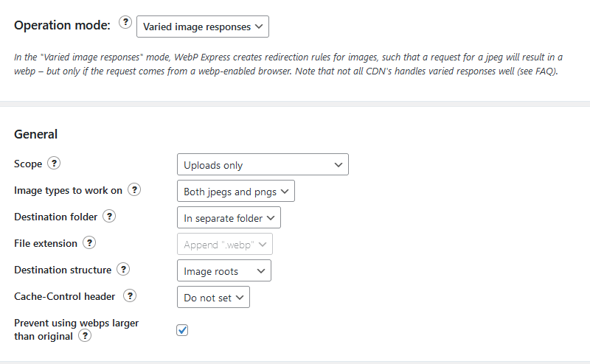This screenshot has height=364, width=590.
Task: Open the Destination structure help icon
Action: point(123,269)
